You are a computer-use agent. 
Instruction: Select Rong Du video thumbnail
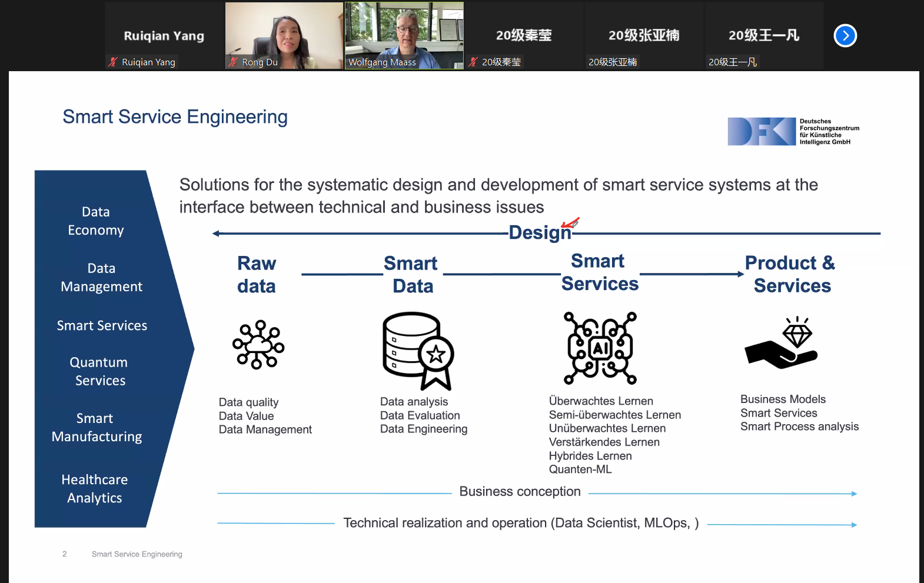click(x=284, y=36)
